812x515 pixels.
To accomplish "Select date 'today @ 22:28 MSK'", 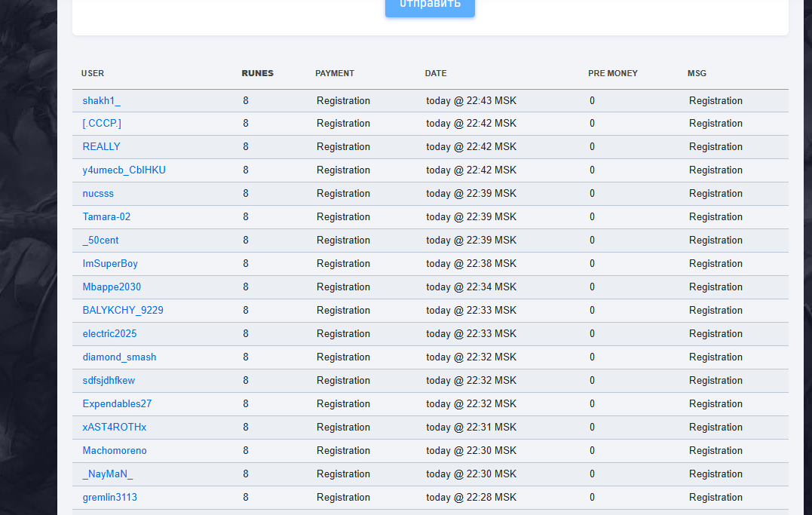I will [x=471, y=497].
